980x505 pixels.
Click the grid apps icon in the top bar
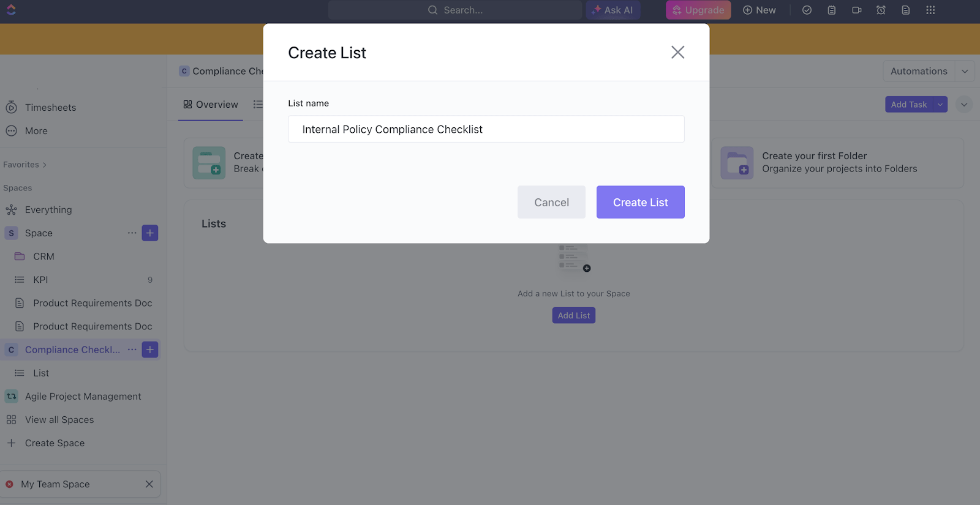coord(931,10)
